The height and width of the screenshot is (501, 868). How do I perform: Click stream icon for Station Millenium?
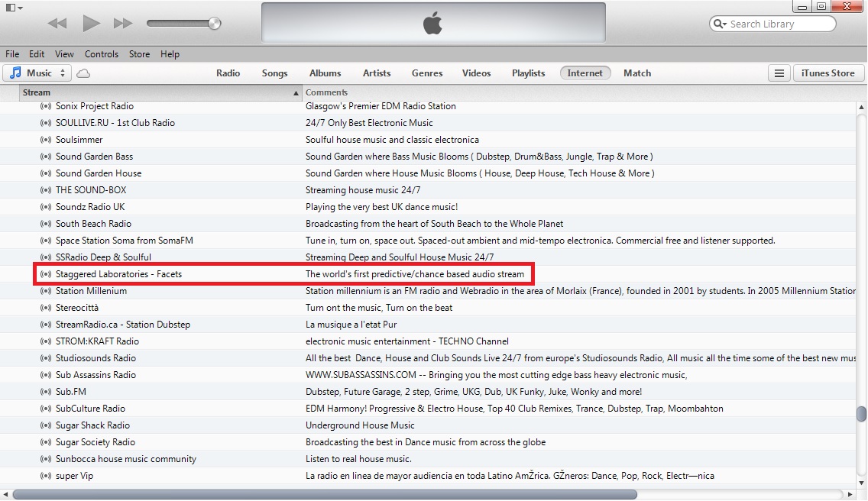(x=46, y=291)
